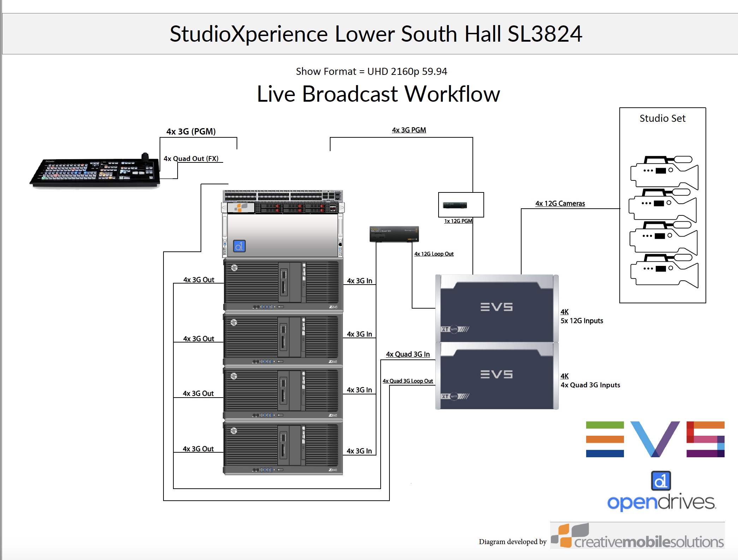Viewport: 738px width, 560px height.
Task: Click the 'Studio Set' label
Action: click(662, 118)
